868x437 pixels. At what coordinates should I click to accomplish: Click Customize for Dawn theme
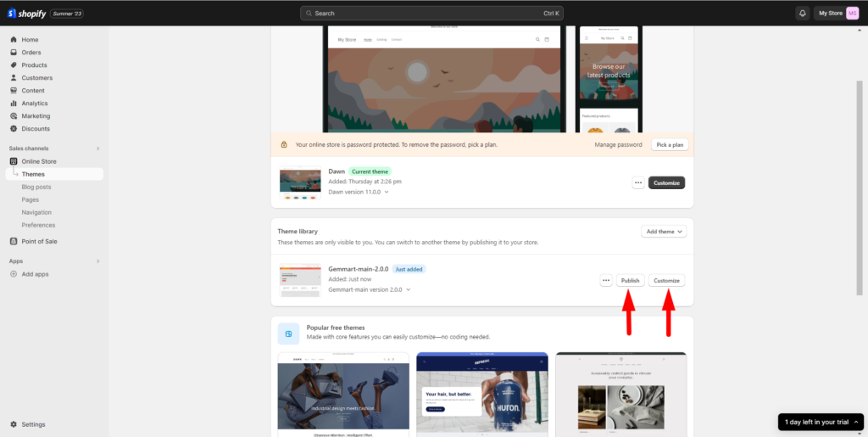(x=666, y=182)
